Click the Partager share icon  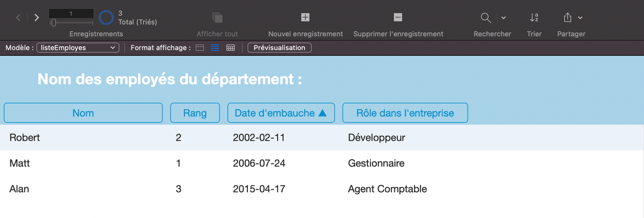point(568,17)
